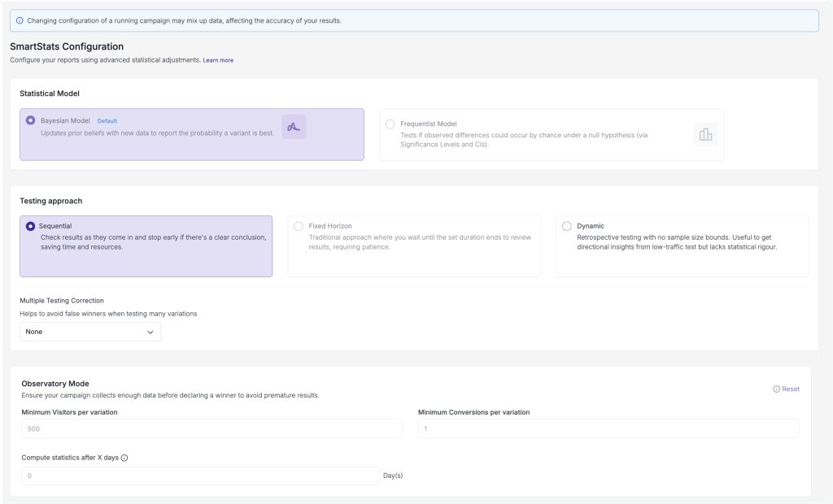Select the Dynamic testing approach

coord(567,226)
